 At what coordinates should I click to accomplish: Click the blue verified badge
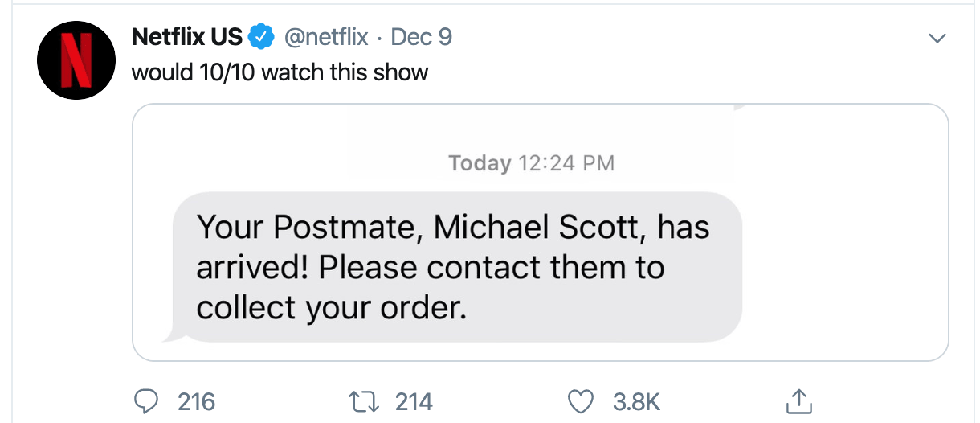(260, 37)
